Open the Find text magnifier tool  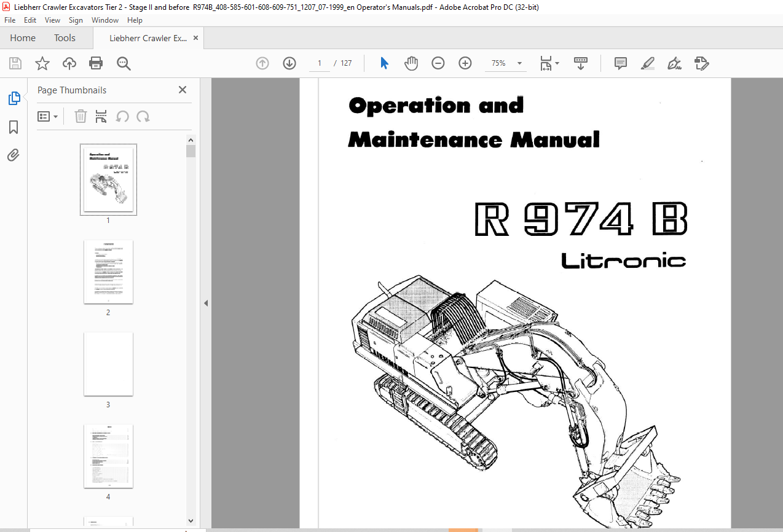124,63
